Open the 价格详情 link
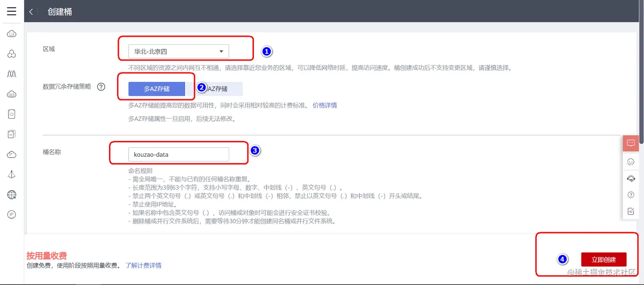 (x=325, y=105)
